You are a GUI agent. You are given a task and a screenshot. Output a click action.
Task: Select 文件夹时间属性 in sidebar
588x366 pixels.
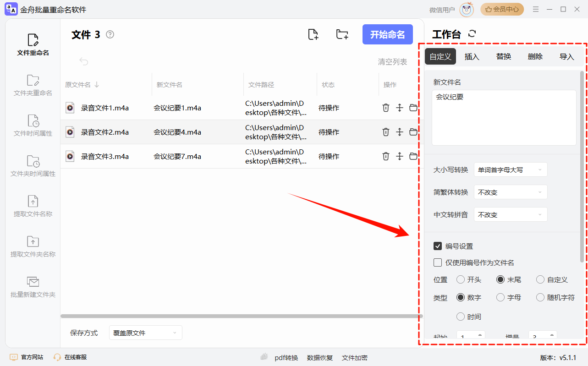[x=33, y=165]
